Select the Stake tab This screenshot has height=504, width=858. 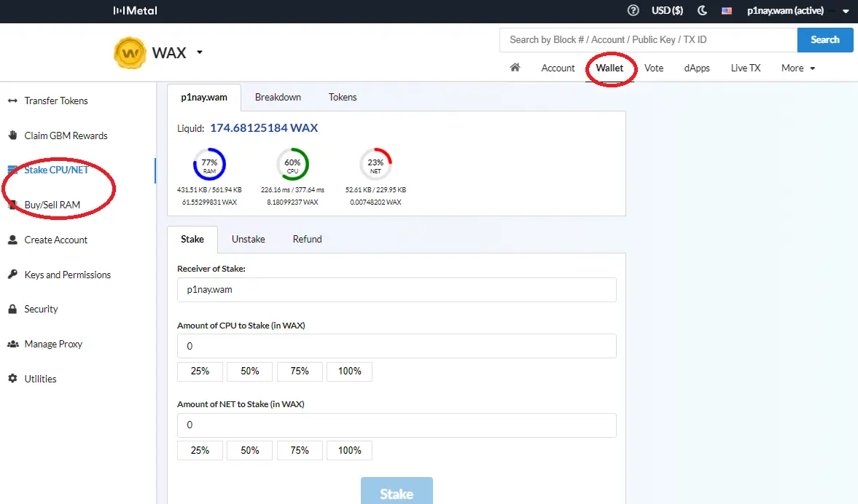(x=192, y=240)
